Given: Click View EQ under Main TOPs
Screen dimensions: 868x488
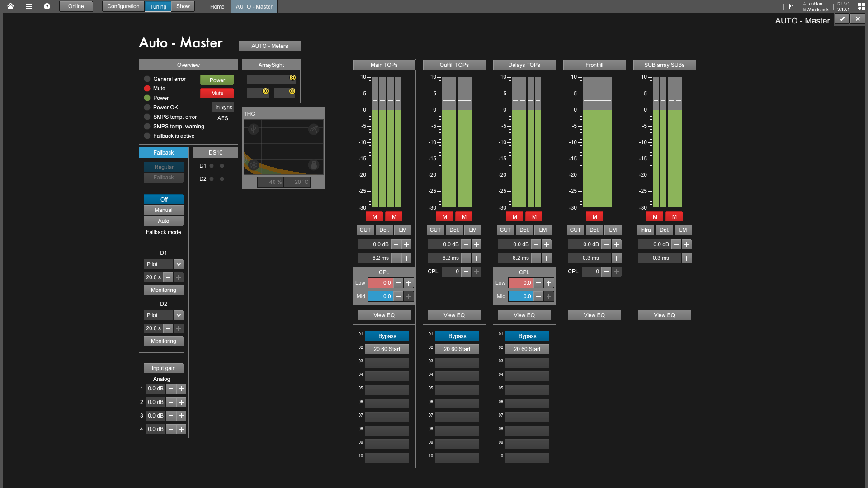Looking at the screenshot, I should click(x=384, y=315).
